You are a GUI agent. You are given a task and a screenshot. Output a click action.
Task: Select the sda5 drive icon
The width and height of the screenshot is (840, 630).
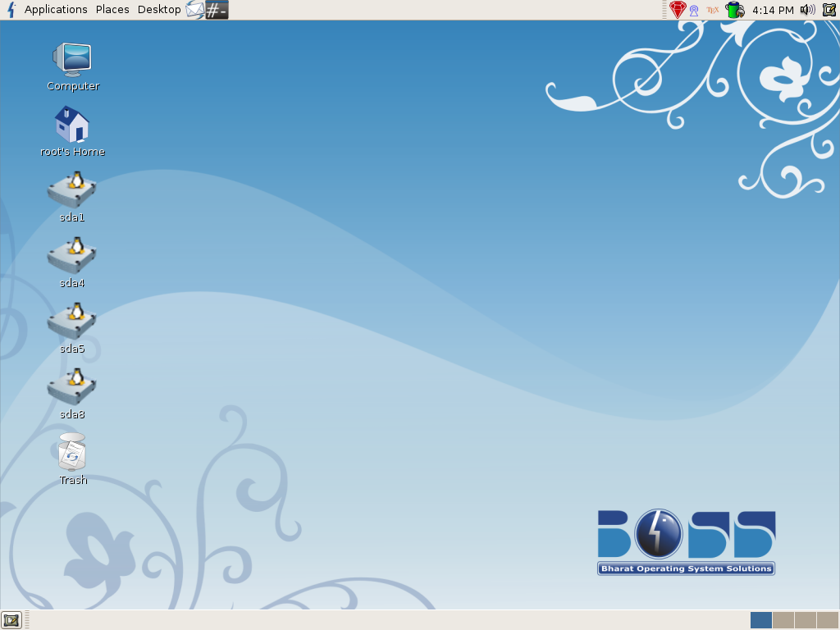(x=72, y=322)
